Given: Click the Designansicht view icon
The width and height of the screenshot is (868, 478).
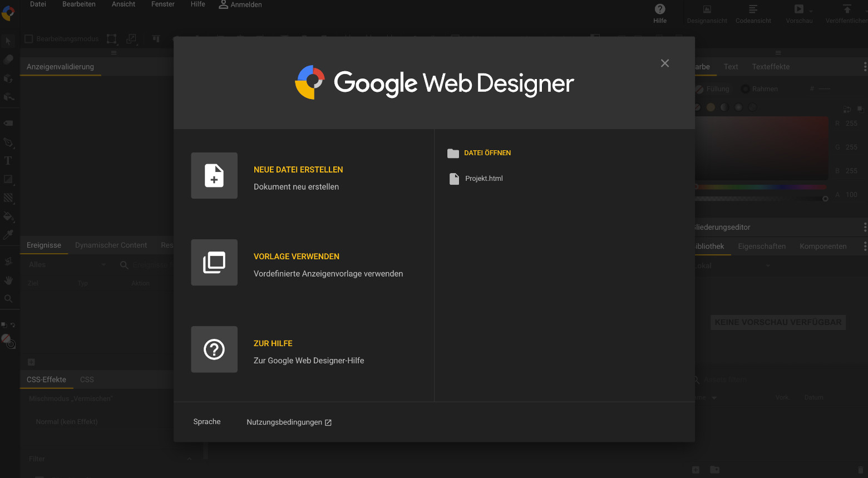Looking at the screenshot, I should (x=707, y=9).
